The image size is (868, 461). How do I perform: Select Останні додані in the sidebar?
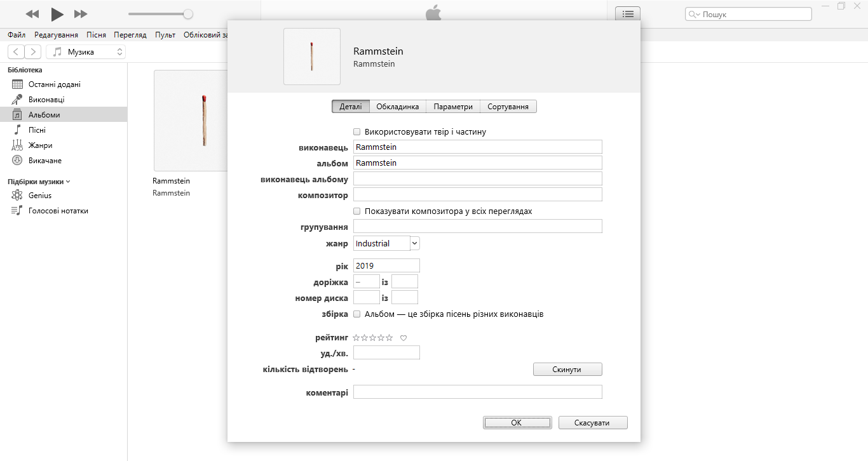64,84
